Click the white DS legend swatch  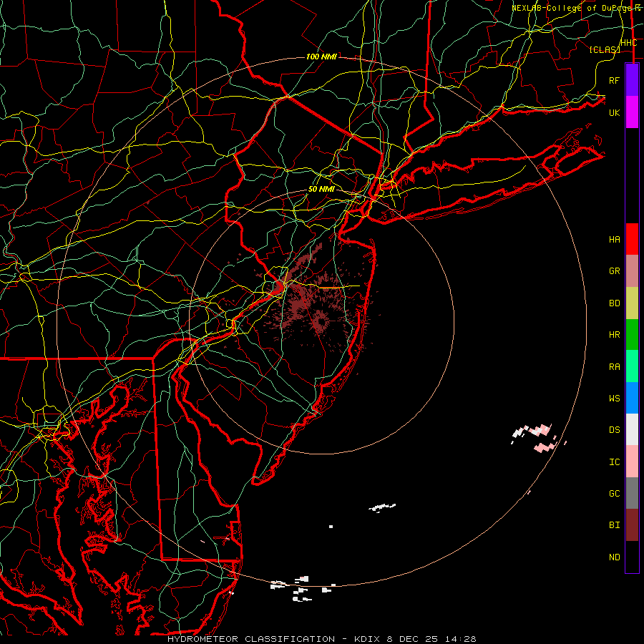[x=632, y=429]
